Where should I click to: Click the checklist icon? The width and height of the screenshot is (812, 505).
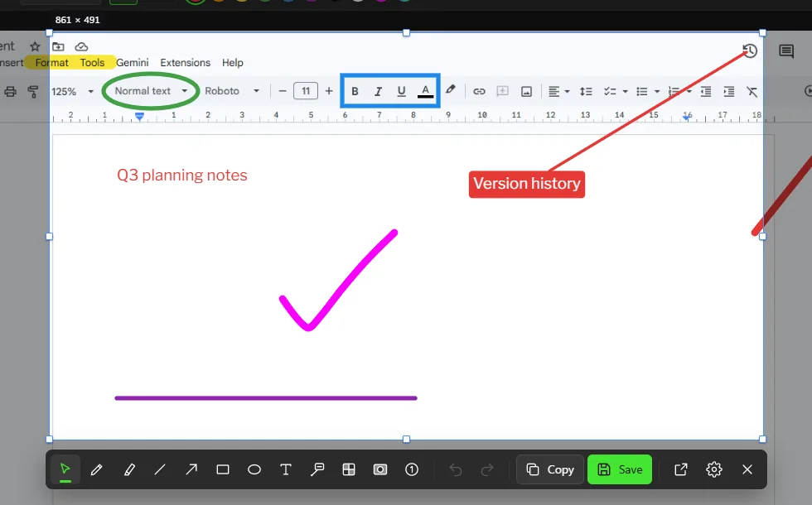[x=610, y=92]
